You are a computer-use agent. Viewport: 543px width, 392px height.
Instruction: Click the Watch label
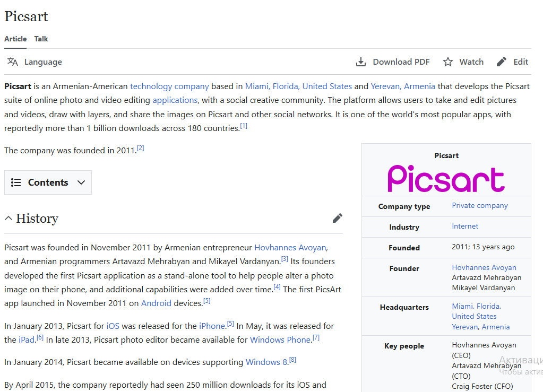[x=471, y=62]
